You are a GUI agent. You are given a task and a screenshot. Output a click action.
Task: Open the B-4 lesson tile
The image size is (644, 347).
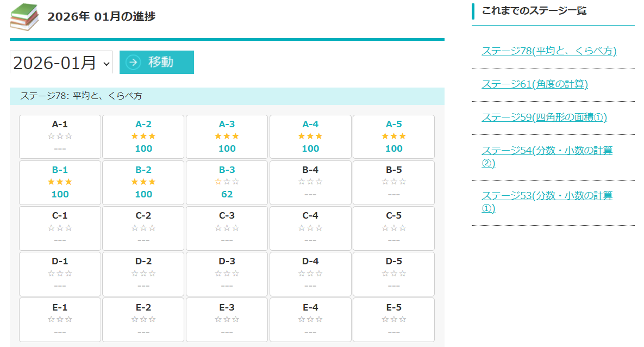[310, 182]
